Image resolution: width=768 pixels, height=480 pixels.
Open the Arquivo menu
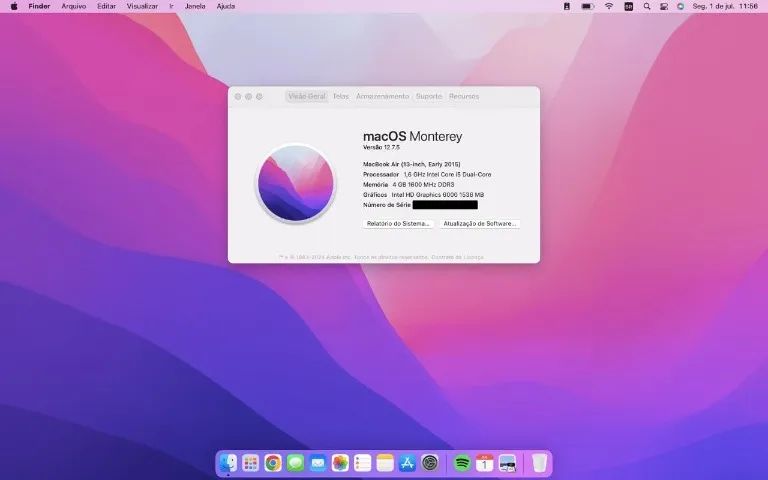pos(73,6)
